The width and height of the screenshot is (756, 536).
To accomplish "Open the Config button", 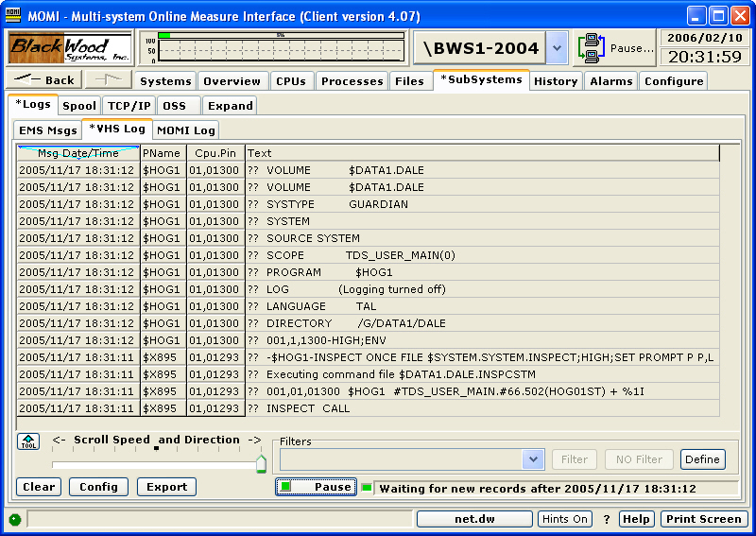I will pyautogui.click(x=98, y=487).
